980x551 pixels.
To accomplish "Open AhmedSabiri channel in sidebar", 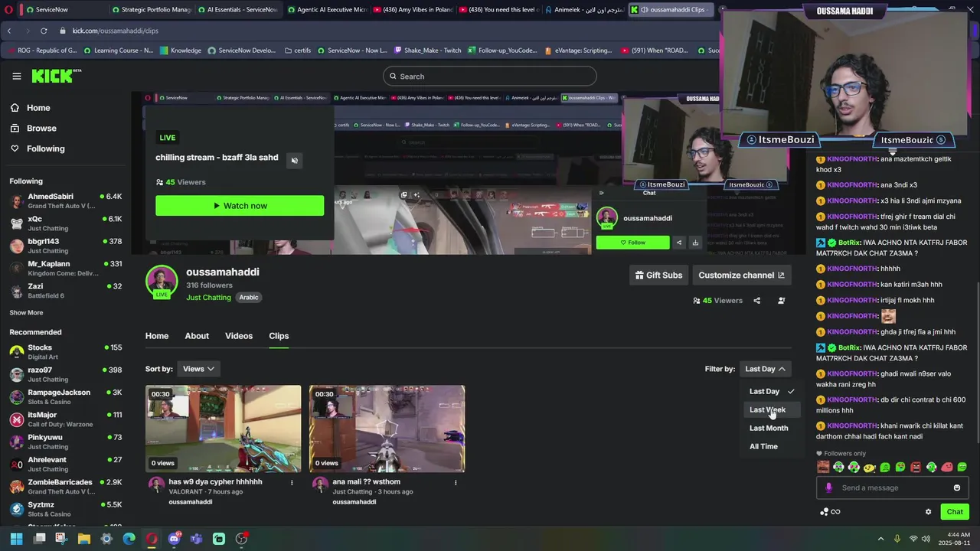I will [66, 201].
